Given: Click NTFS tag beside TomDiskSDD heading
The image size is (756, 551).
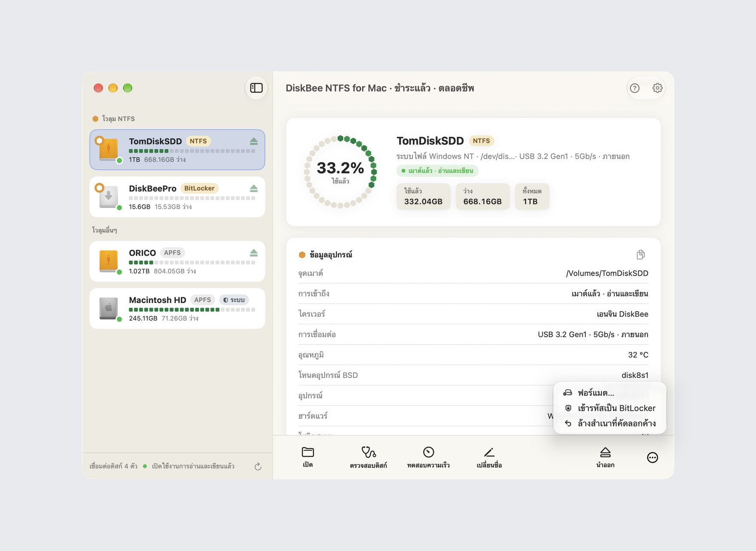Looking at the screenshot, I should point(481,141).
